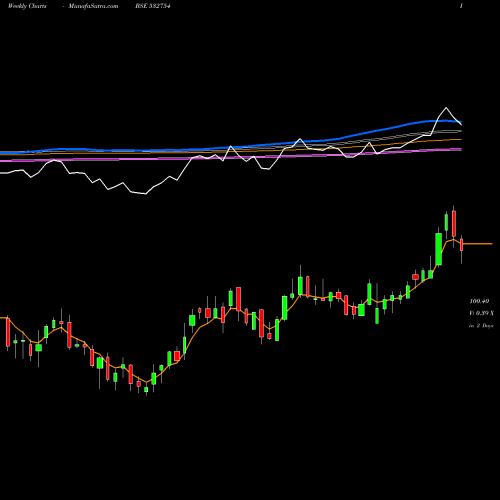Click the last red candlestick on the chart
The height and width of the screenshot is (500, 500).
coord(462,245)
